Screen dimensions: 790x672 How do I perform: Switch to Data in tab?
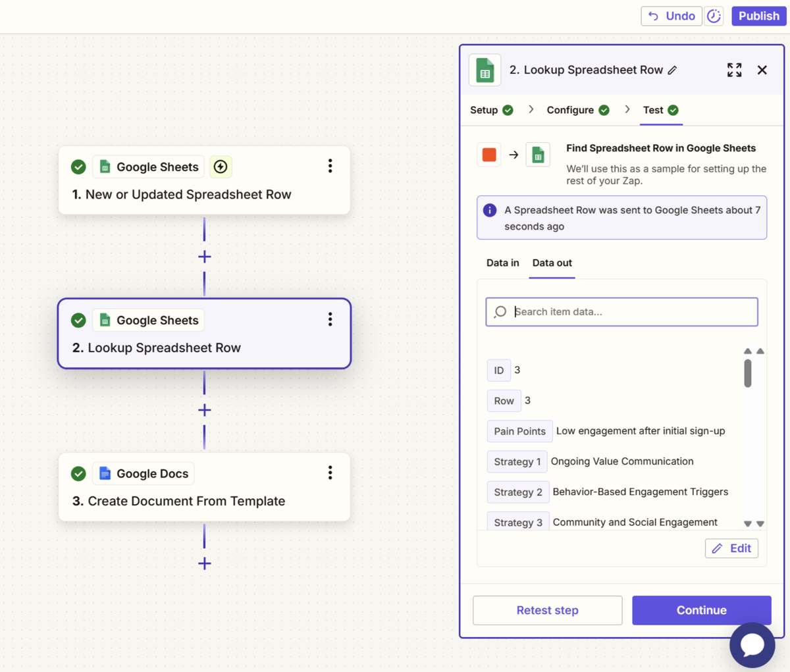click(x=502, y=263)
